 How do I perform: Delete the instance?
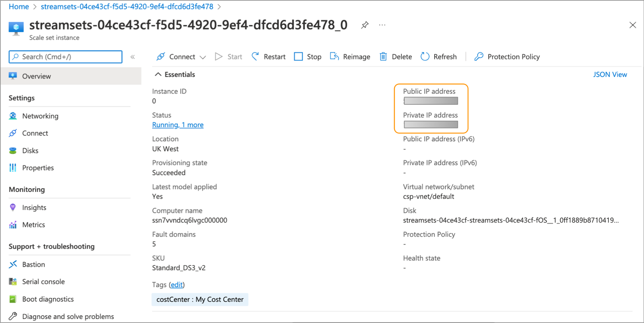pyautogui.click(x=395, y=57)
